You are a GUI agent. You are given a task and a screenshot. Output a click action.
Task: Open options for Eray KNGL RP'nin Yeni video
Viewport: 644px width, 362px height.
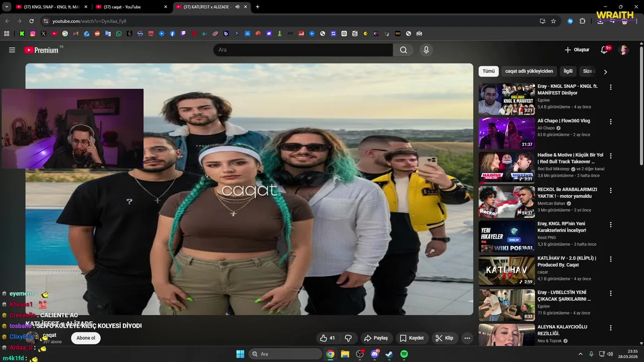pos(611,225)
